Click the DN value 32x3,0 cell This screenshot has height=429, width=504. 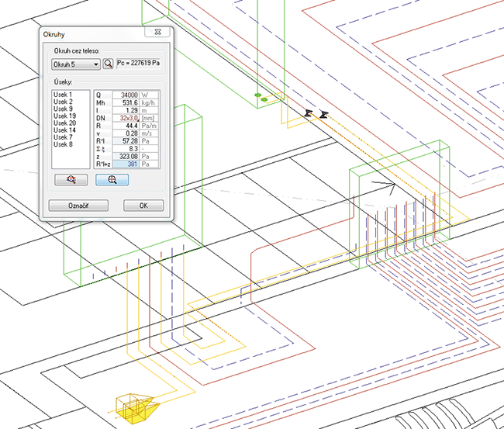pos(126,118)
